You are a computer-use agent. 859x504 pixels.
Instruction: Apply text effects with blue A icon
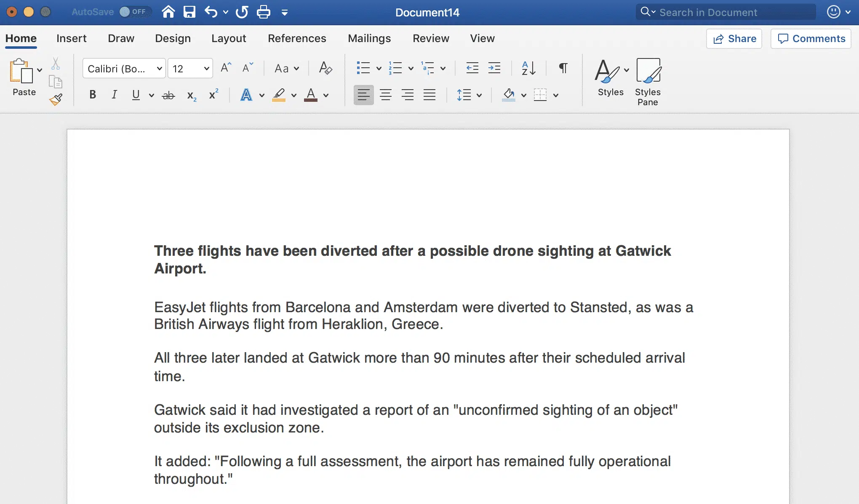click(246, 95)
